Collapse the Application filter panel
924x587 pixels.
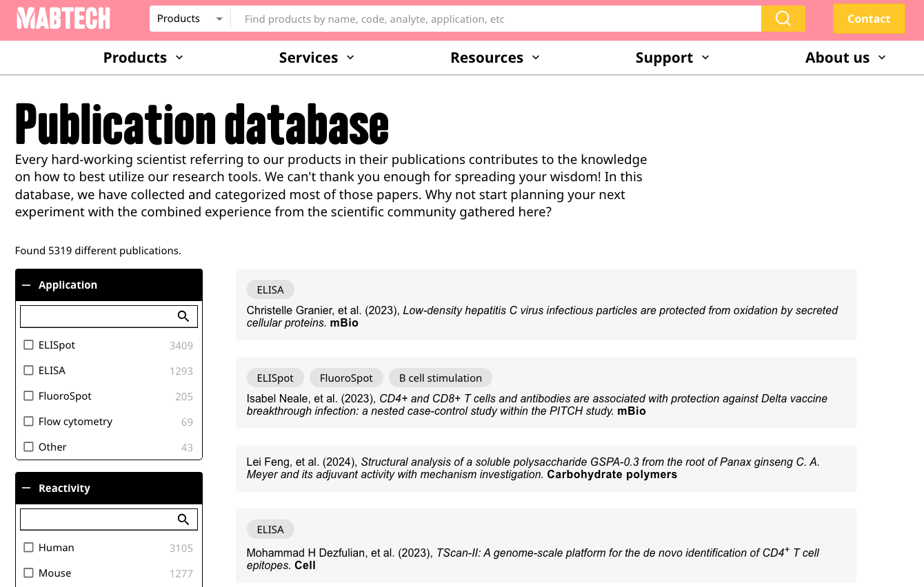pos(27,285)
